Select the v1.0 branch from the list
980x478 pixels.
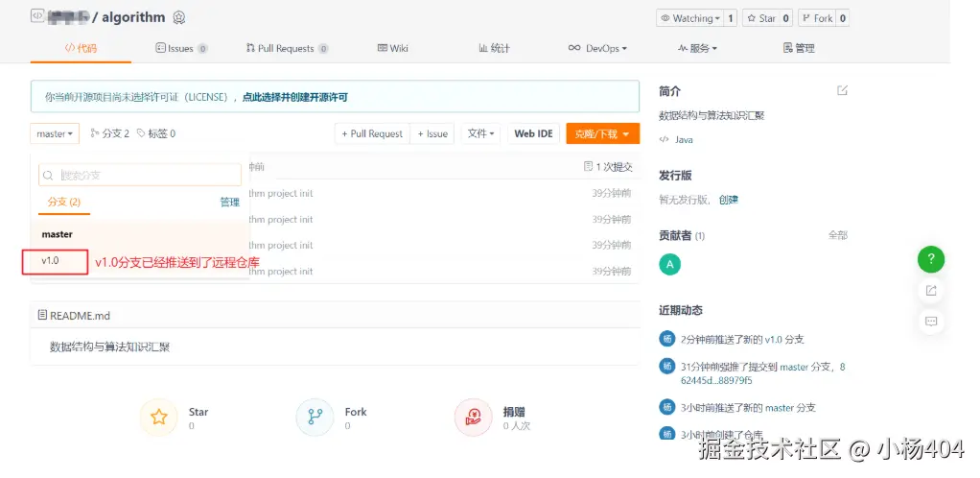(140, 260)
